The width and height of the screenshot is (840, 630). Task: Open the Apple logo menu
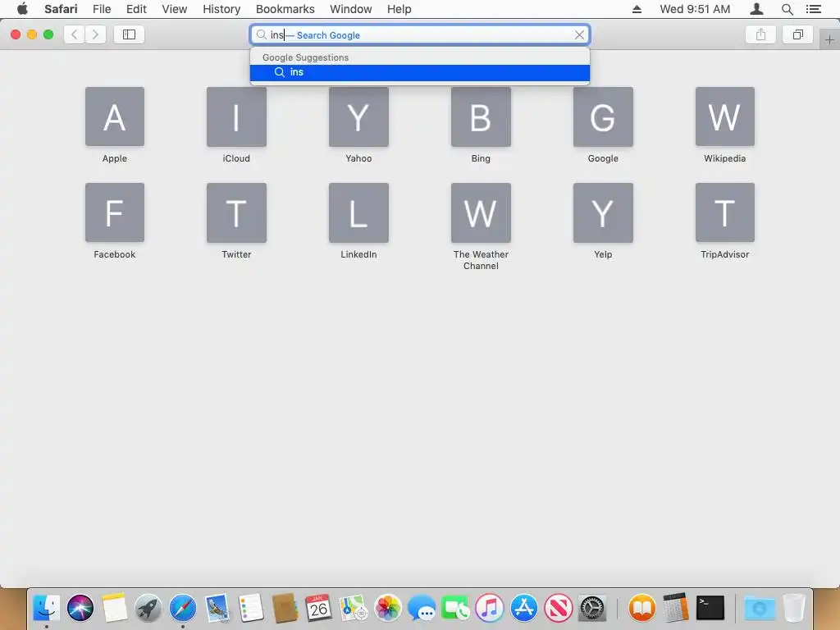(x=22, y=9)
